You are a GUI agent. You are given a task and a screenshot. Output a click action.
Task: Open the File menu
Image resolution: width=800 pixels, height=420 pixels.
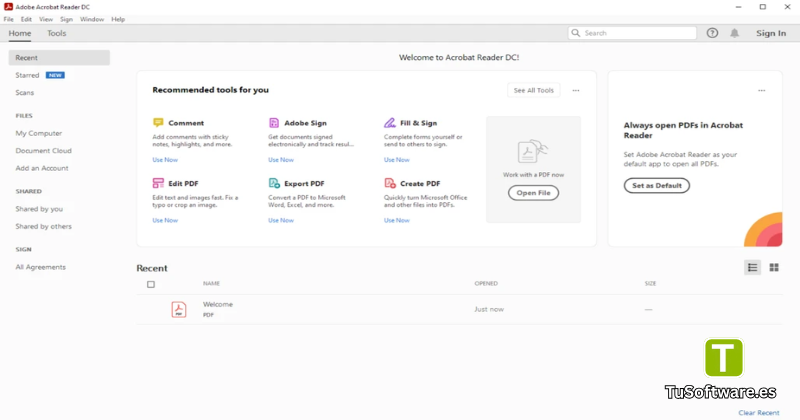9,19
